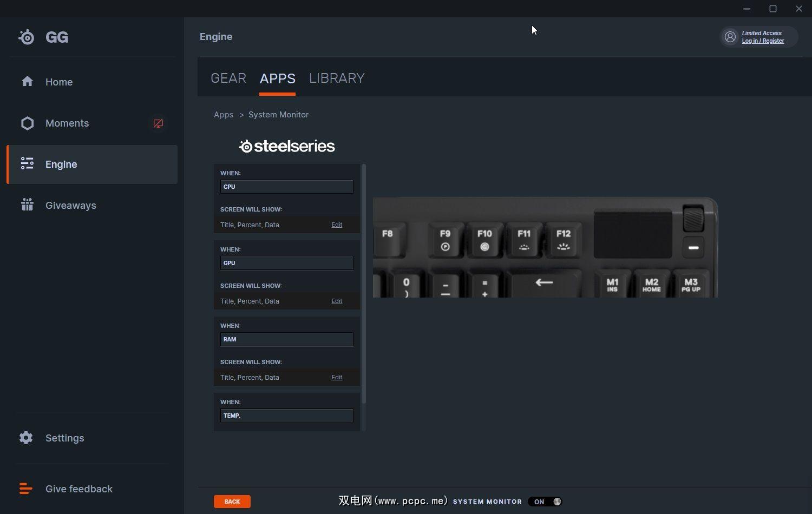The image size is (812, 514).
Task: Open the LIBRARY tab
Action: coord(337,78)
